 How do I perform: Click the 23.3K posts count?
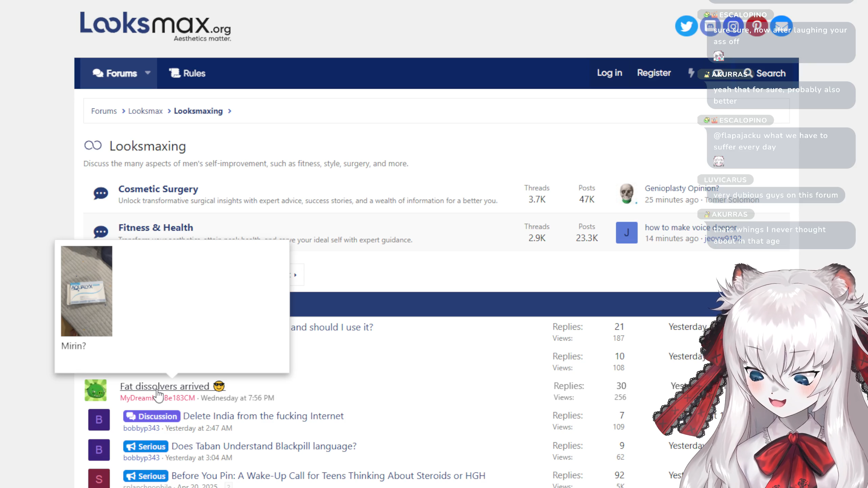click(587, 238)
